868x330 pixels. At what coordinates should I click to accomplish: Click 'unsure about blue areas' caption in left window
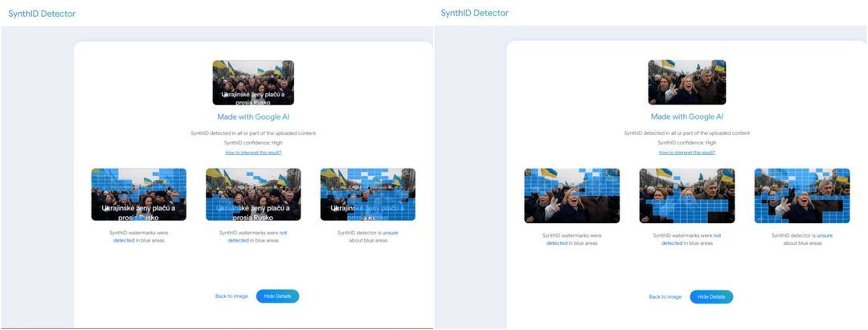(x=367, y=237)
